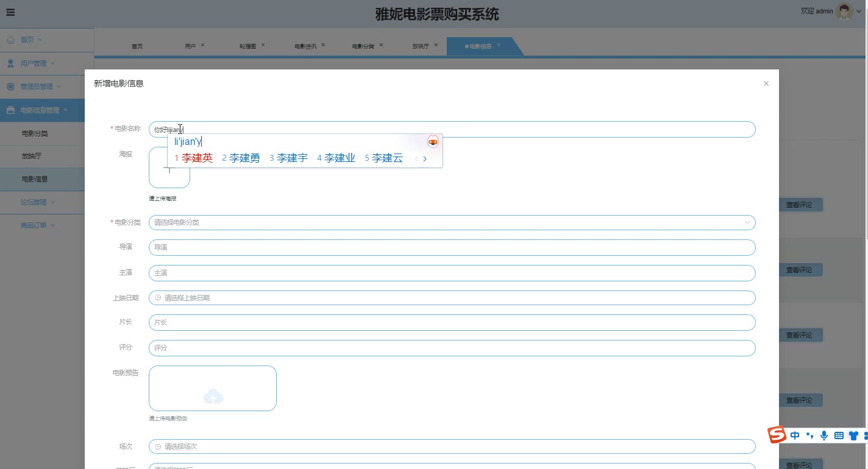868x469 pixels.
Task: Click the admin avatar picture
Action: [844, 12]
